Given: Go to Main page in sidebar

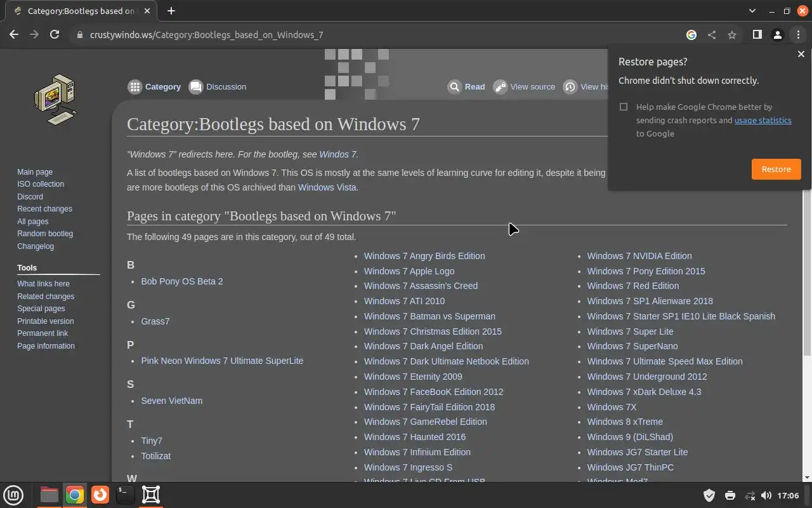Looking at the screenshot, I should pyautogui.click(x=35, y=172).
